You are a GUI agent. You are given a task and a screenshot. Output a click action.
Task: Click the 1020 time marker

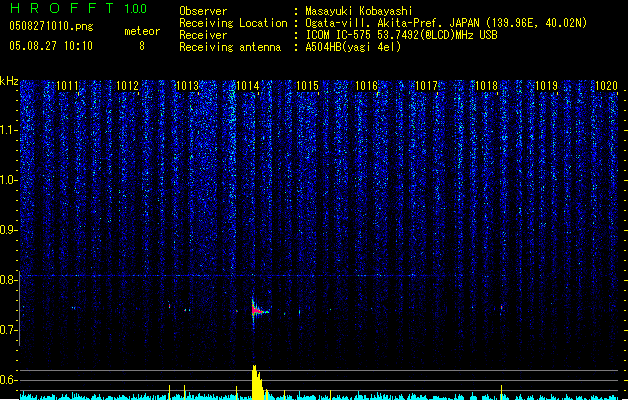[x=606, y=86]
